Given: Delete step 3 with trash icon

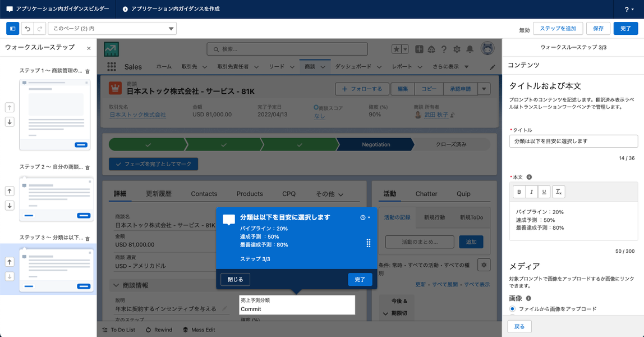Looking at the screenshot, I should 88,238.
